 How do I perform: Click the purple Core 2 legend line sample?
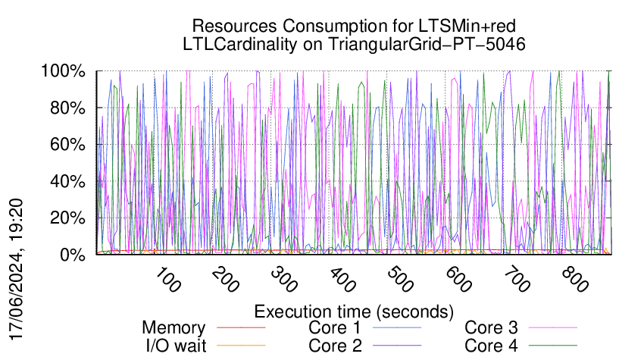(397, 346)
